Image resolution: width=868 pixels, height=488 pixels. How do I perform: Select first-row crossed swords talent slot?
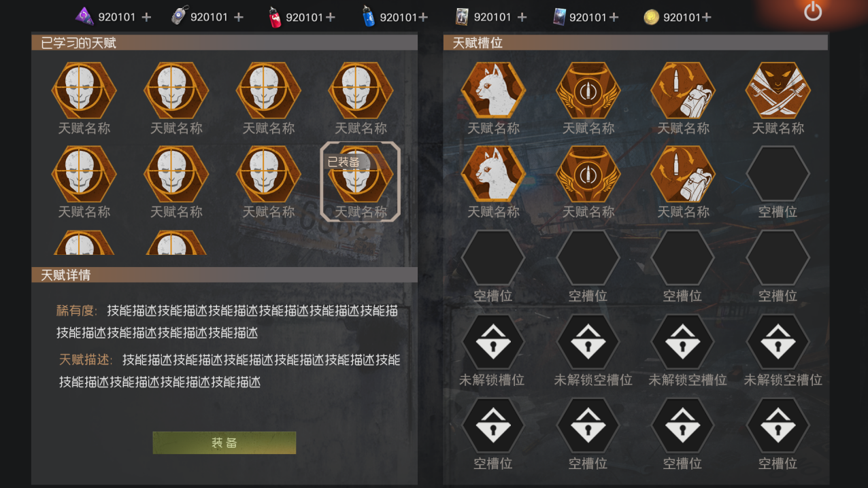778,90
